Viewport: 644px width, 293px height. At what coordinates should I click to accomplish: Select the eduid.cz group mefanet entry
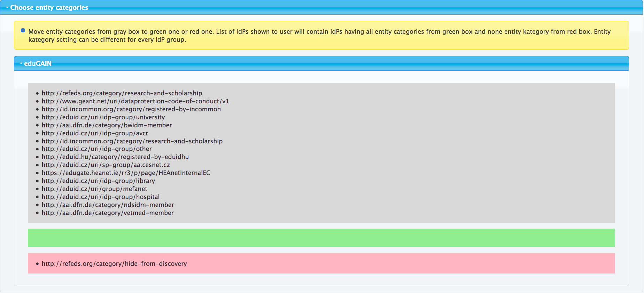(x=94, y=189)
